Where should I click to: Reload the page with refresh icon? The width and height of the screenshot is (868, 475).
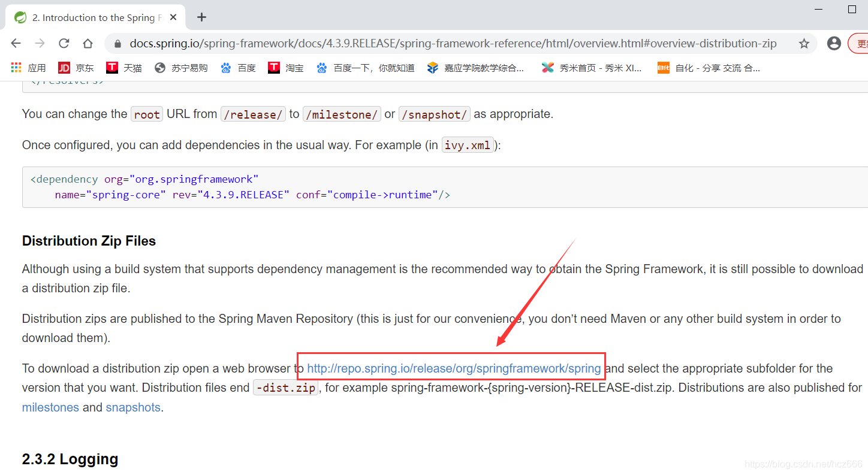coord(64,43)
